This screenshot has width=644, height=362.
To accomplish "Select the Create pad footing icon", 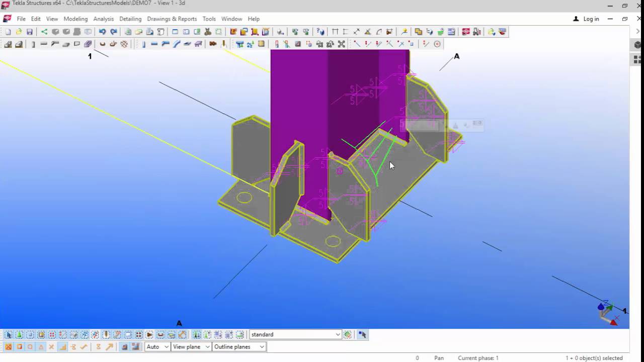I will click(x=8, y=44).
